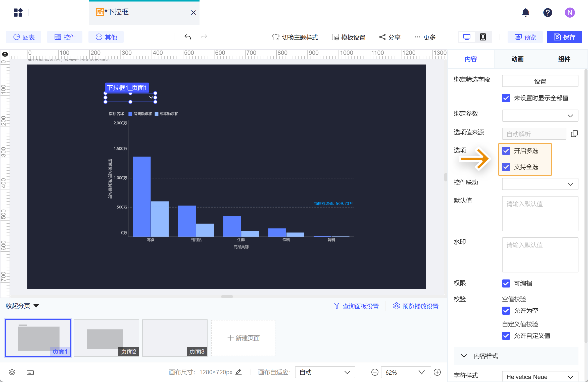Click the help question mark icon
Viewport: 588px width, 382px height.
548,12
